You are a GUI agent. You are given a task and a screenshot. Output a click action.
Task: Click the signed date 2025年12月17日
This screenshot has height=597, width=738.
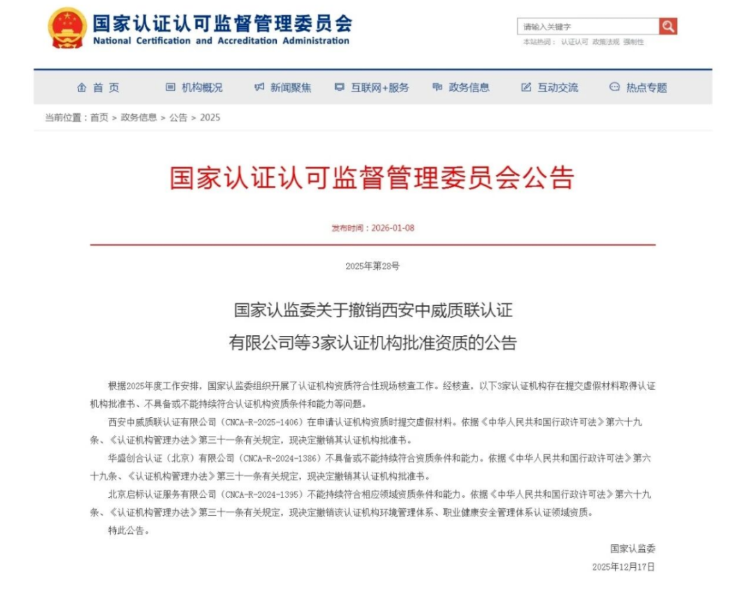(624, 567)
